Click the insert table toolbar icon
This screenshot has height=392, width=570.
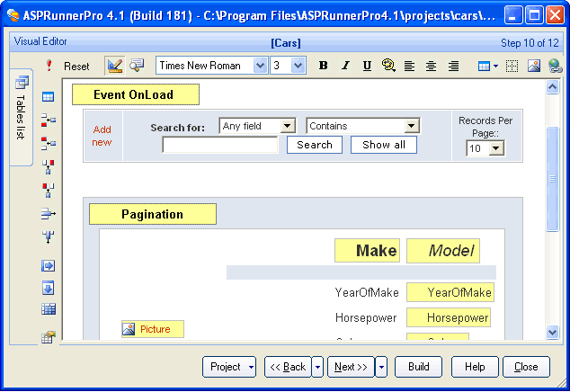tap(485, 67)
